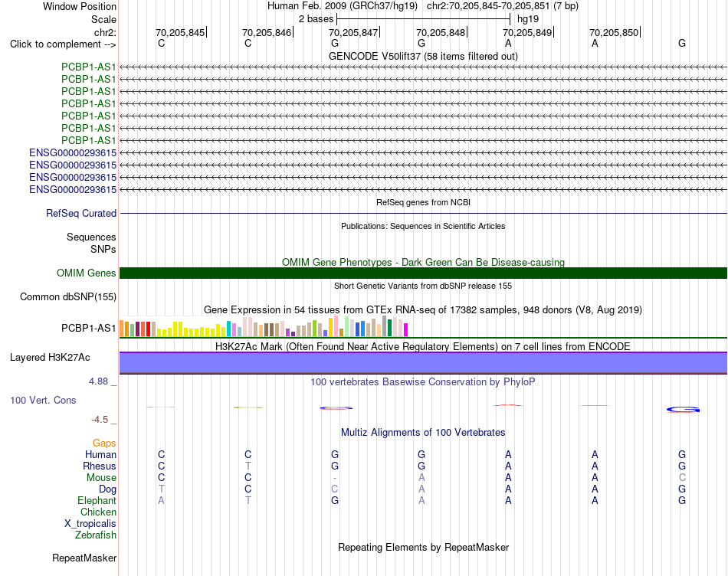Click the 70,205,849 coordinate on the ruler

pos(527,32)
